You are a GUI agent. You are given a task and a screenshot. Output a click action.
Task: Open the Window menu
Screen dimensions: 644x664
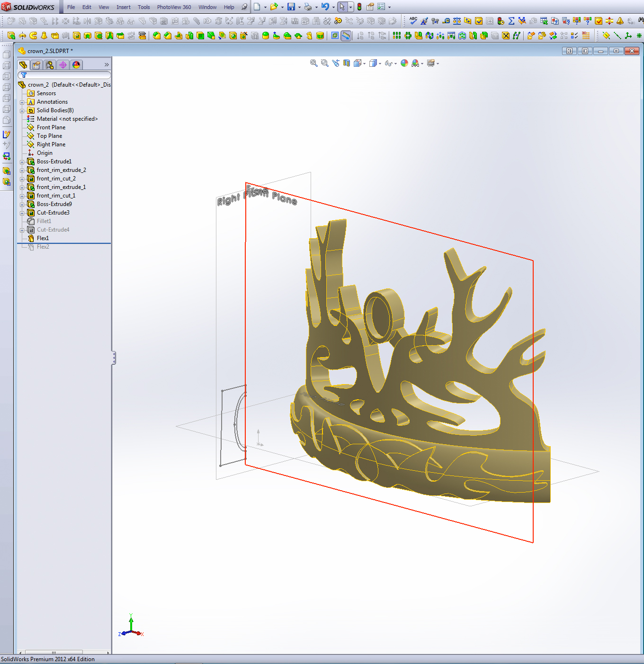207,7
